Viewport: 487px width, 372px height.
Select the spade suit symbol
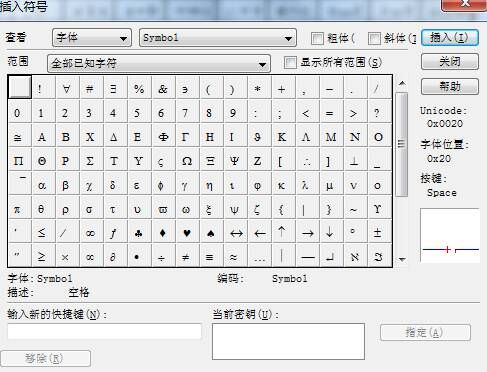tap(211, 233)
